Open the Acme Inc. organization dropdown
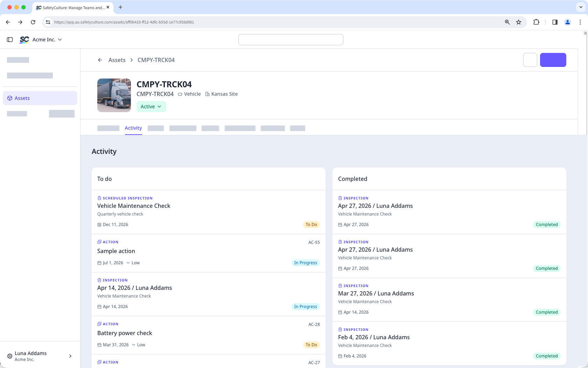Screen dimensions: 588x368 [47, 40]
